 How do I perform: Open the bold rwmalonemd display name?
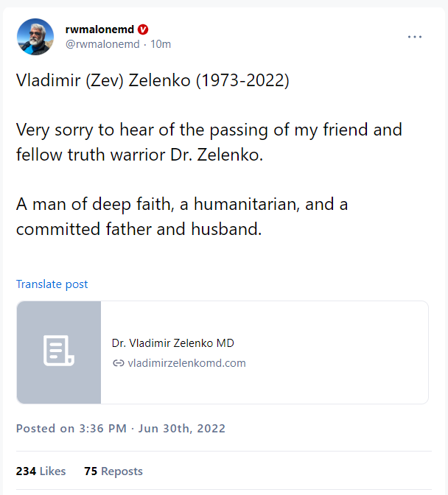click(99, 29)
